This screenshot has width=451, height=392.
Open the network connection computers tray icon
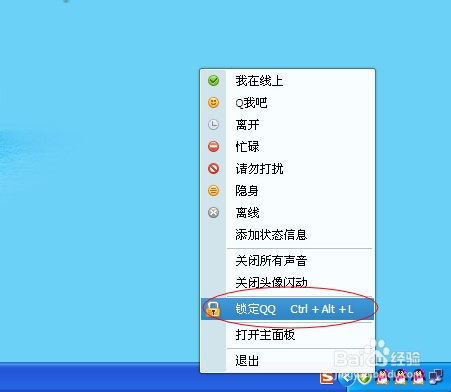436,377
